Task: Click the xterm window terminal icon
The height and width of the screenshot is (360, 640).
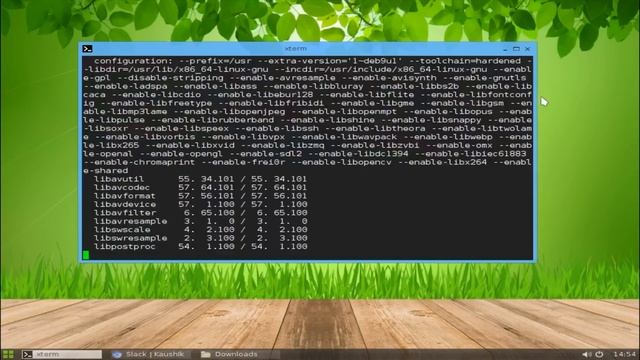Action: 87,49
